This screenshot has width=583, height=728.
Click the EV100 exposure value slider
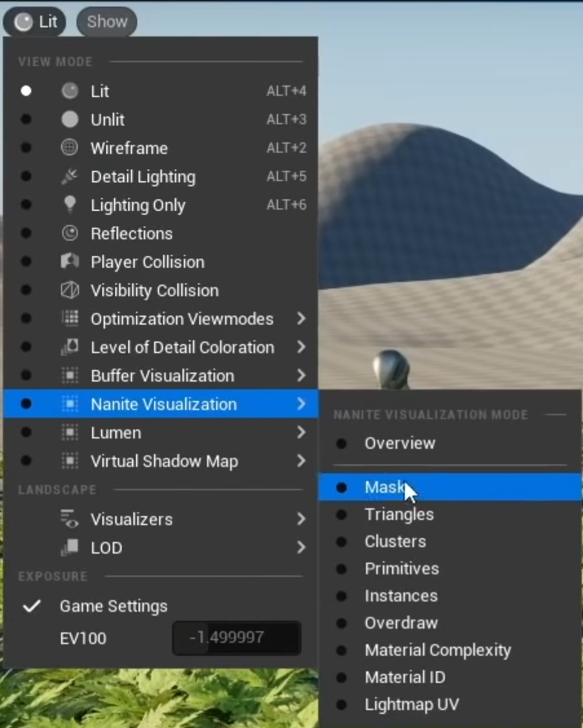click(236, 638)
